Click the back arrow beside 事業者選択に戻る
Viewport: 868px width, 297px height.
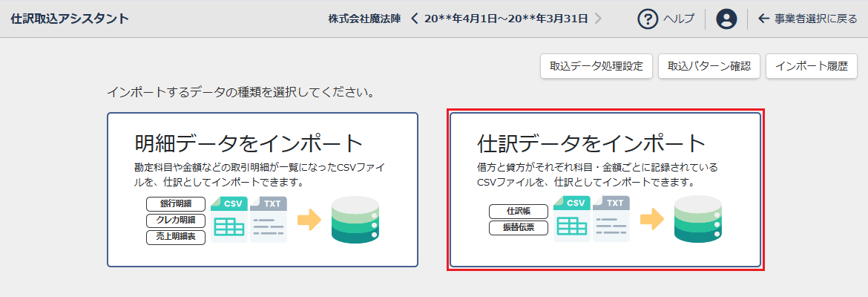tap(763, 19)
